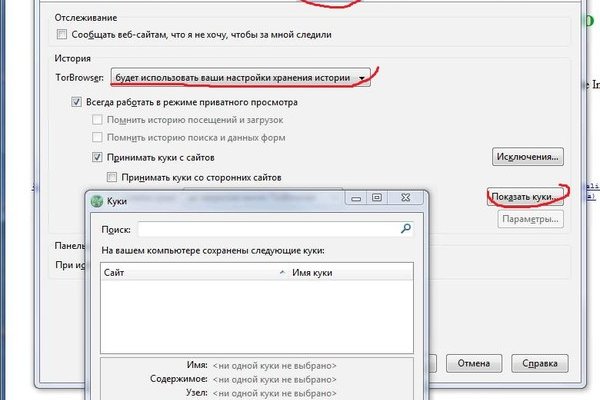Click the magnifier icon in cookie search
This screenshot has height=400, width=600.
coord(406,229)
